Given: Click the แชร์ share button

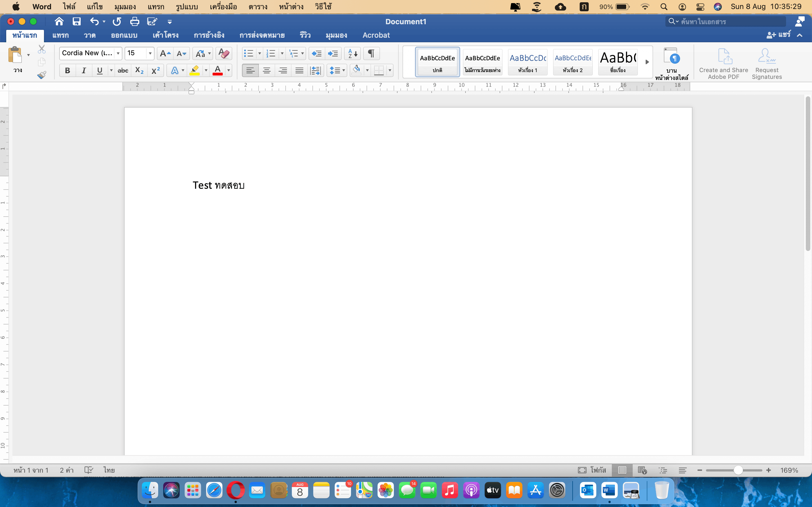Looking at the screenshot, I should [x=779, y=35].
